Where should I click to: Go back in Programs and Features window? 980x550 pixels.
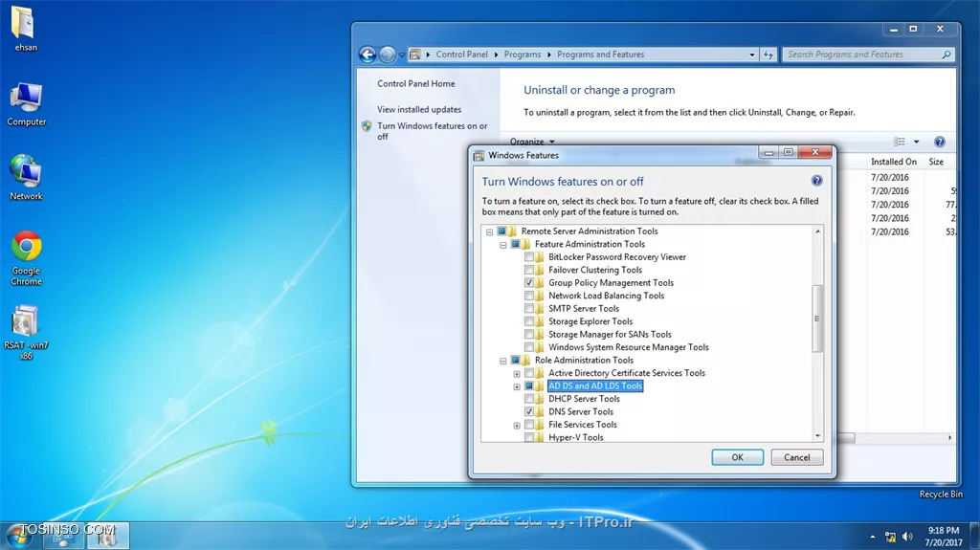(367, 55)
